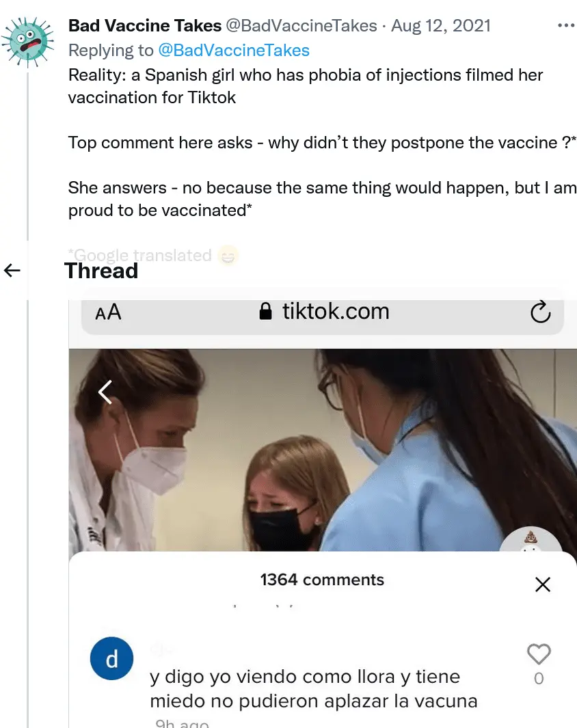Click the Bad Vaccine Takes display name
This screenshot has width=577, height=728.
point(145,25)
